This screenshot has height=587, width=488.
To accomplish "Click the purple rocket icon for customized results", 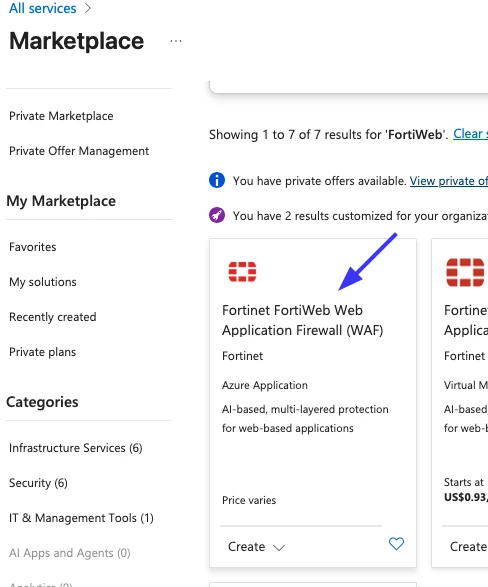I will [217, 215].
